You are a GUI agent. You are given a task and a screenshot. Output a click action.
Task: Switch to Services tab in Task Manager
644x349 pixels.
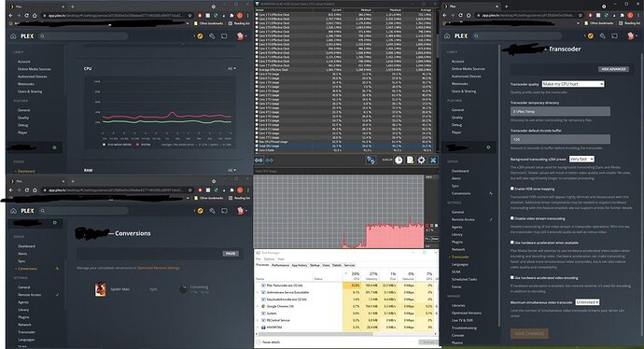(349, 265)
